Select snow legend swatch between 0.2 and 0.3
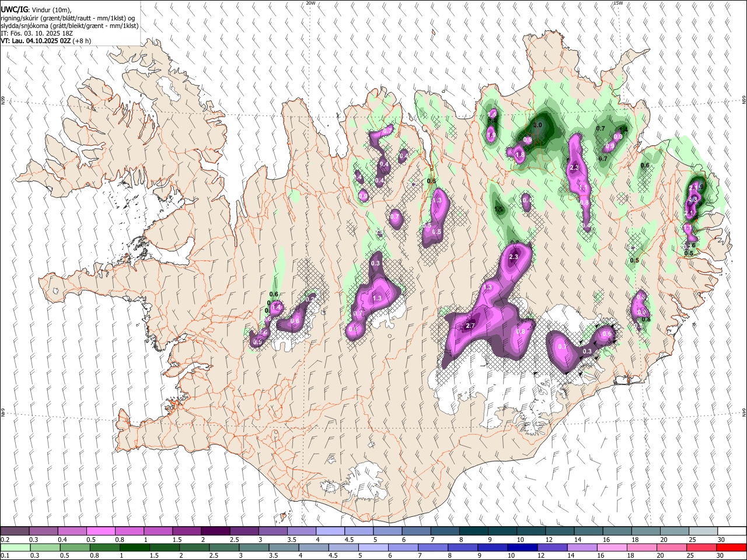747x560 pixels. pyautogui.click(x=15, y=531)
